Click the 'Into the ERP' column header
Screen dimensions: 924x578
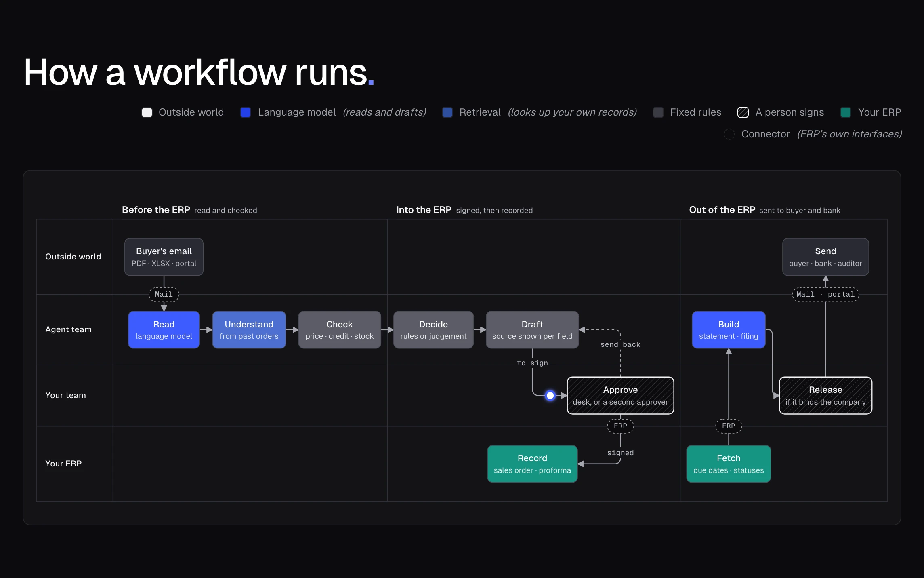(x=424, y=210)
